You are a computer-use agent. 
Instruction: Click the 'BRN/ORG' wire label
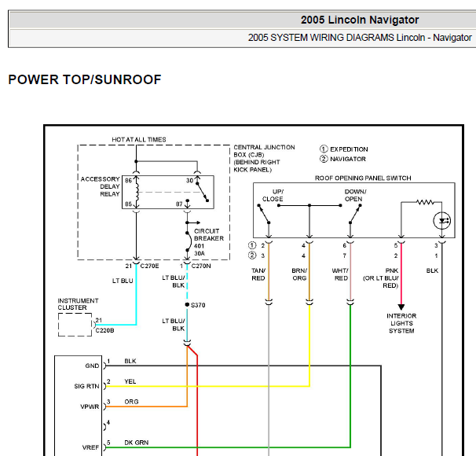[299, 274]
